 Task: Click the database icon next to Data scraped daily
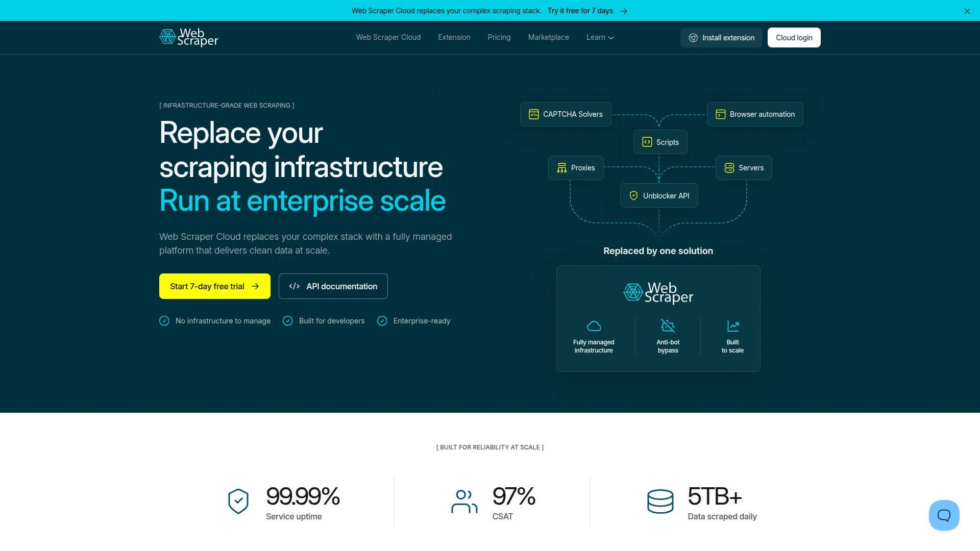point(660,502)
